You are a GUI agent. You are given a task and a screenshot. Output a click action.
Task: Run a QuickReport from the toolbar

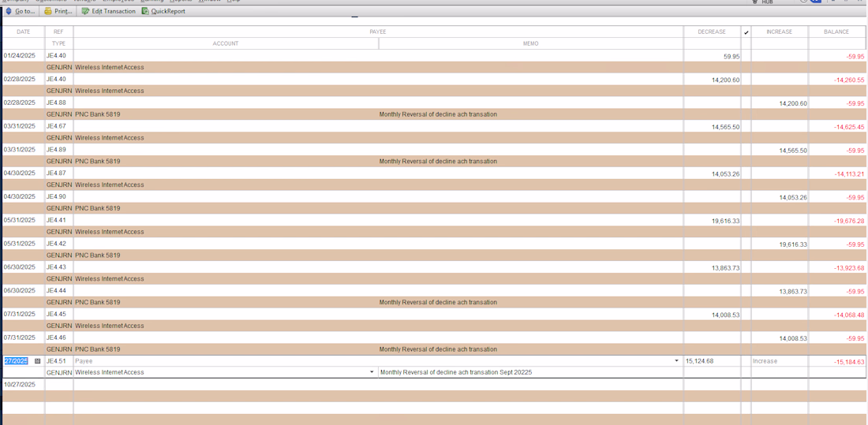click(x=163, y=11)
